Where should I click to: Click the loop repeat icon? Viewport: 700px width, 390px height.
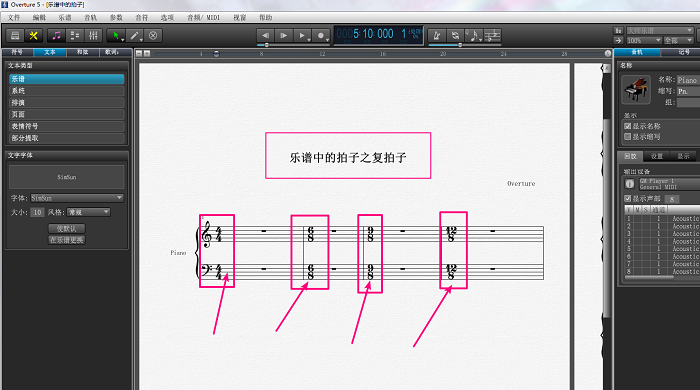coord(455,36)
